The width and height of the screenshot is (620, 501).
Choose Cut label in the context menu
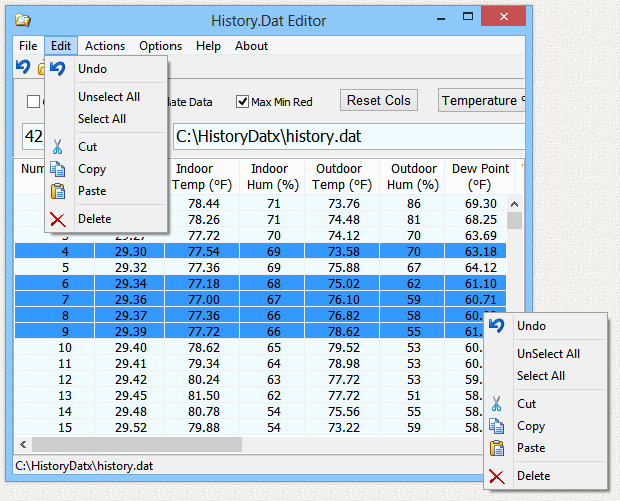coord(526,404)
